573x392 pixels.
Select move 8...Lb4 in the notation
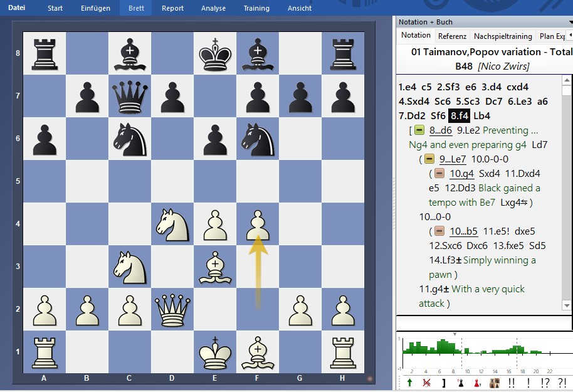coord(481,116)
